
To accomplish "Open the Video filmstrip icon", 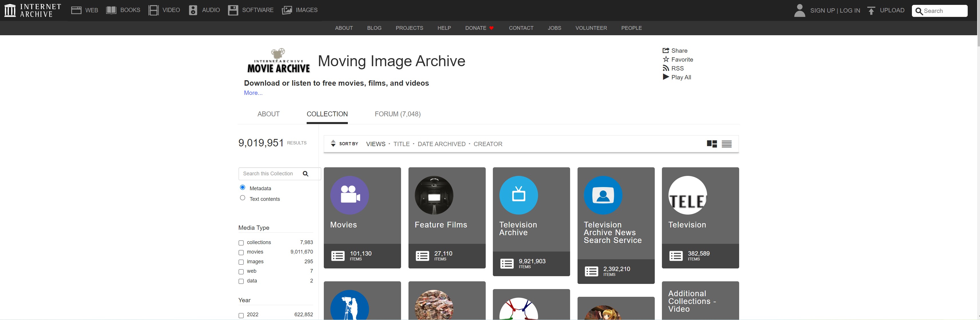I will (x=153, y=10).
